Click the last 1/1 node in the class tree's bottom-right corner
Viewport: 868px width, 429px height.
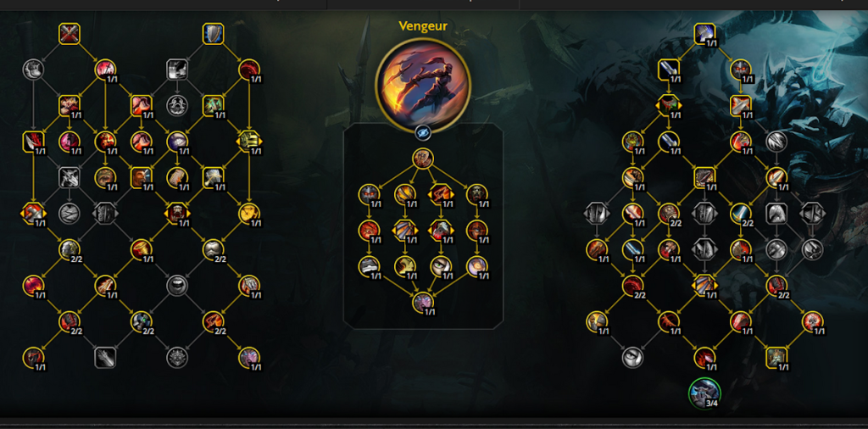pos(249,358)
